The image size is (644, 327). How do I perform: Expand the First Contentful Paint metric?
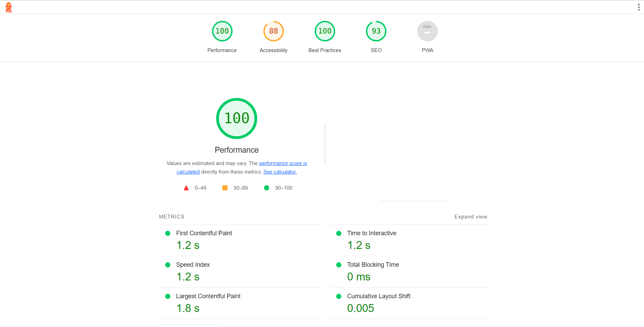(239, 240)
